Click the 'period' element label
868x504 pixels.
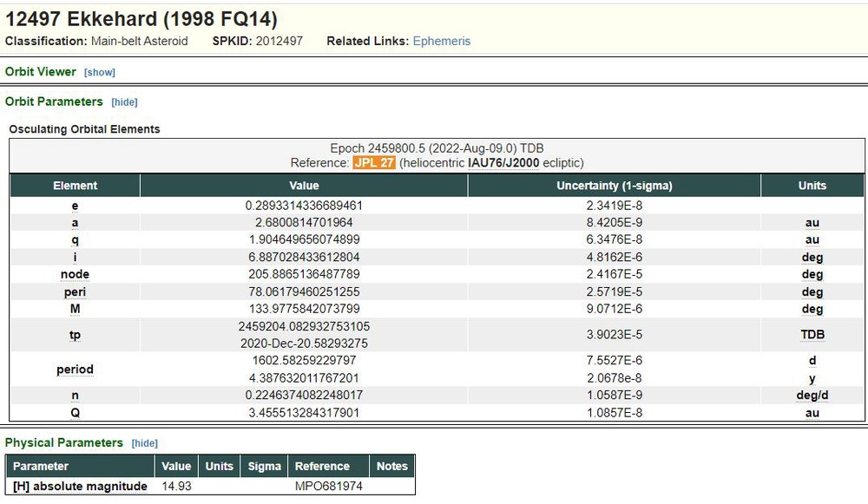pyautogui.click(x=75, y=370)
